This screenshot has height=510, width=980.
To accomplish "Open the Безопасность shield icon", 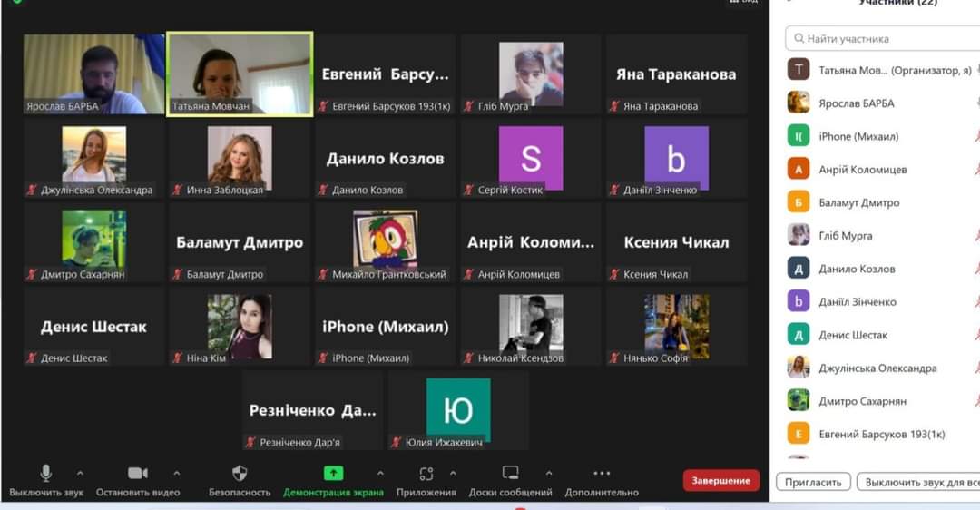I will click(240, 473).
